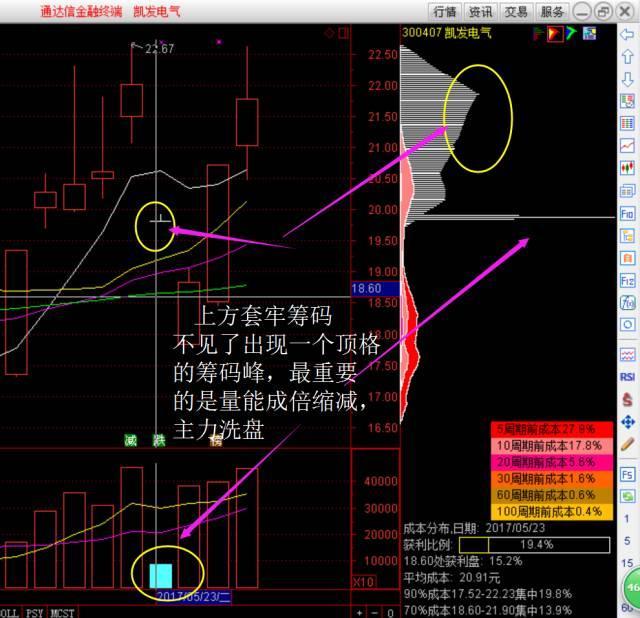Open the candlestick chart sidebar icon
Screen dimensions: 640x618
[x=628, y=168]
